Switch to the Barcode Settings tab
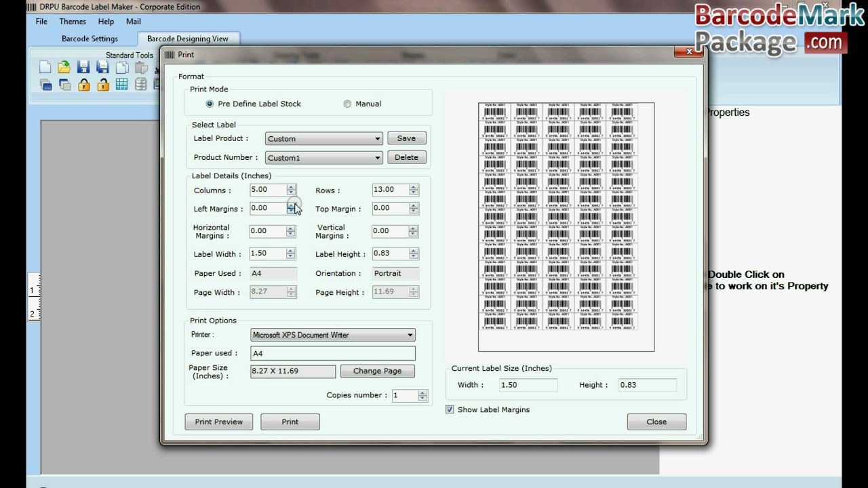The height and width of the screenshot is (488, 868). coord(90,39)
